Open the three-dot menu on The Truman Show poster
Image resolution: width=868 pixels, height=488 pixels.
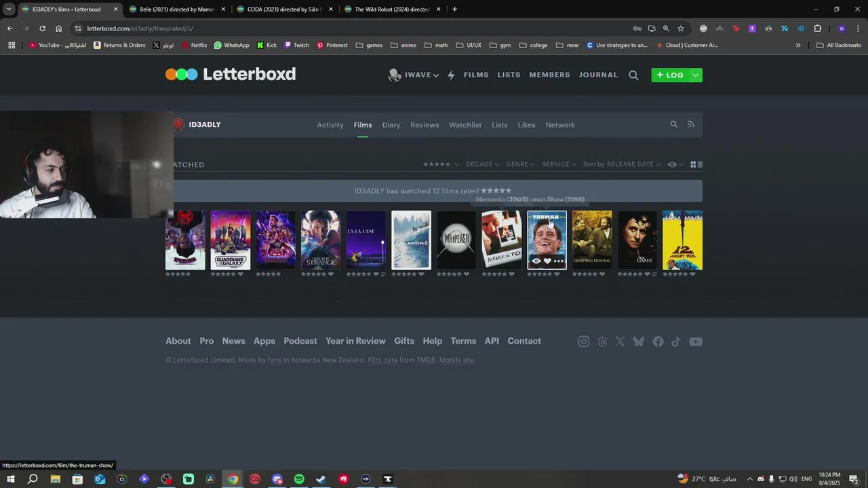point(559,261)
